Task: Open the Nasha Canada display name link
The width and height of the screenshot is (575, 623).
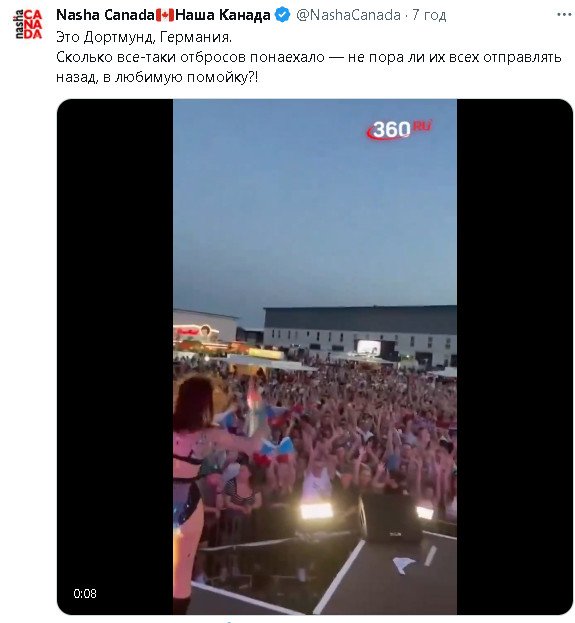Action: point(105,15)
